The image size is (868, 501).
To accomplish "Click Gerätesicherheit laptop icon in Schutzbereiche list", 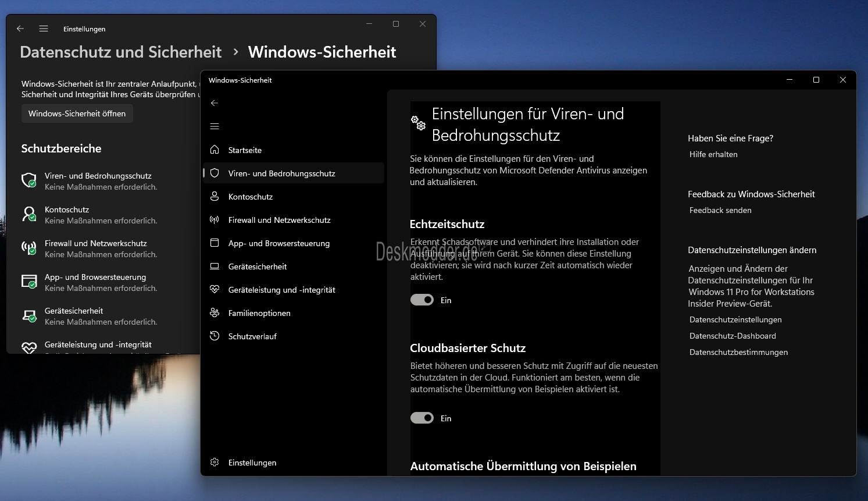I will [x=29, y=315].
